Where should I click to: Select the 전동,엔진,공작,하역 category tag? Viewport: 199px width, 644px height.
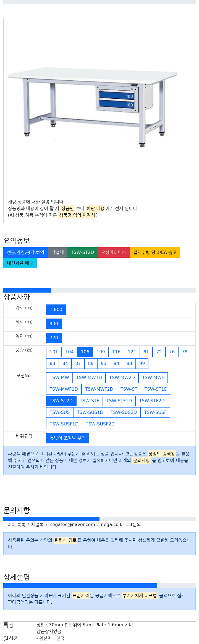point(25,252)
